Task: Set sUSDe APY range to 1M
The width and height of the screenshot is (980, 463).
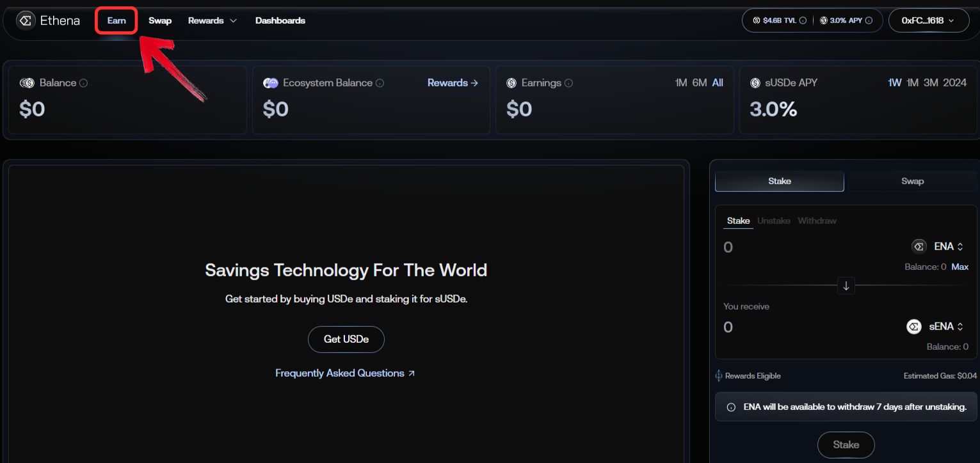Action: pyautogui.click(x=913, y=83)
